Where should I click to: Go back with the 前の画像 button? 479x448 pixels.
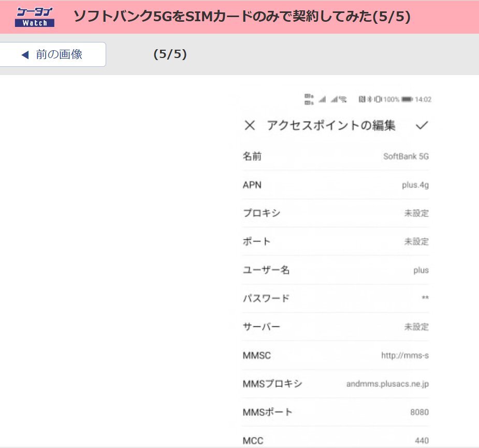point(53,54)
